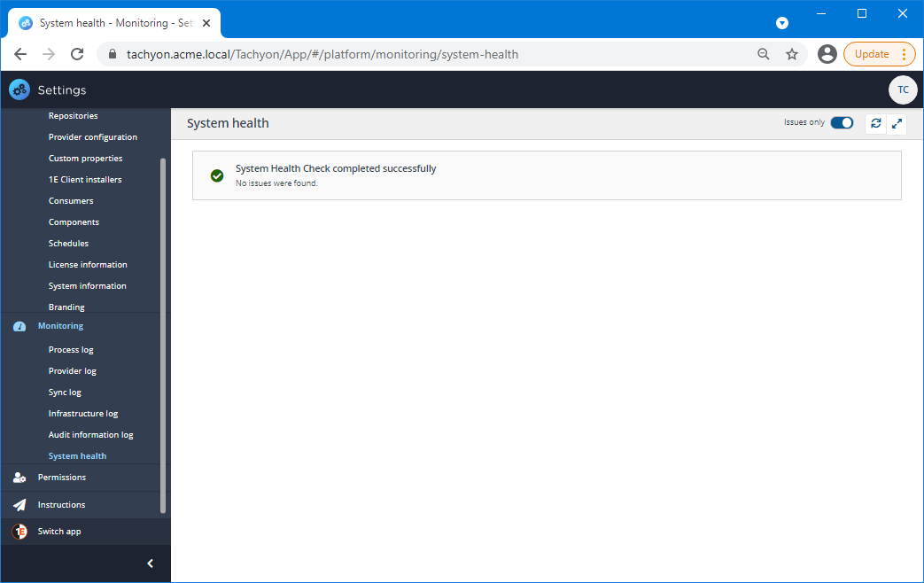Click the System health page heading
Screen dimensions: 924x583
(228, 123)
